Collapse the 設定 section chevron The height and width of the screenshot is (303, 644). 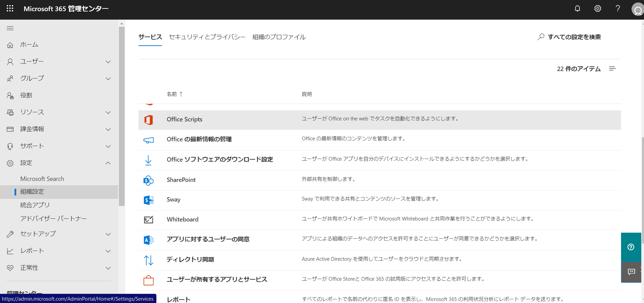pos(108,163)
